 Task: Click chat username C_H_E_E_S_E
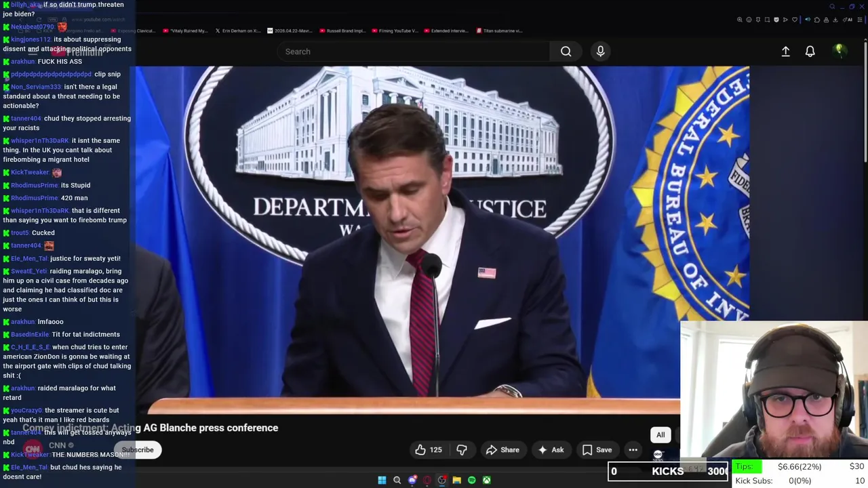pyautogui.click(x=31, y=348)
